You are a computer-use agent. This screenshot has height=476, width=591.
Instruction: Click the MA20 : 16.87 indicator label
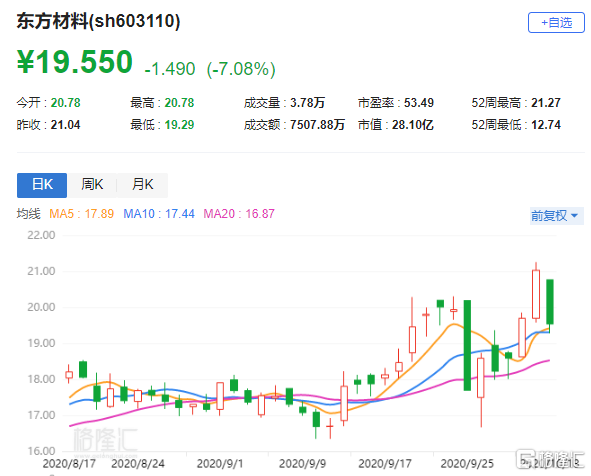(x=239, y=214)
